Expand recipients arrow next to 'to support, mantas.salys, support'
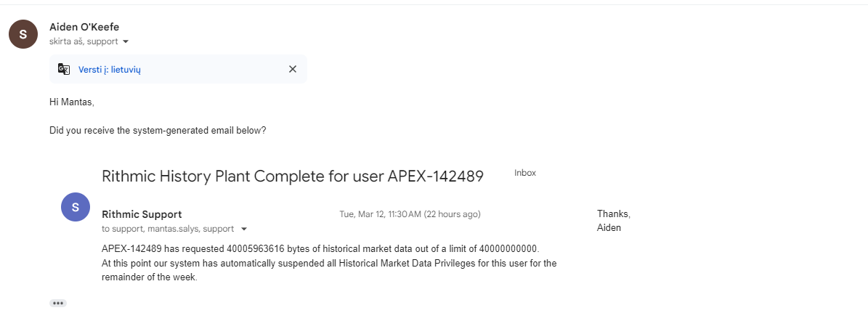This screenshot has width=868, height=313. (x=244, y=229)
